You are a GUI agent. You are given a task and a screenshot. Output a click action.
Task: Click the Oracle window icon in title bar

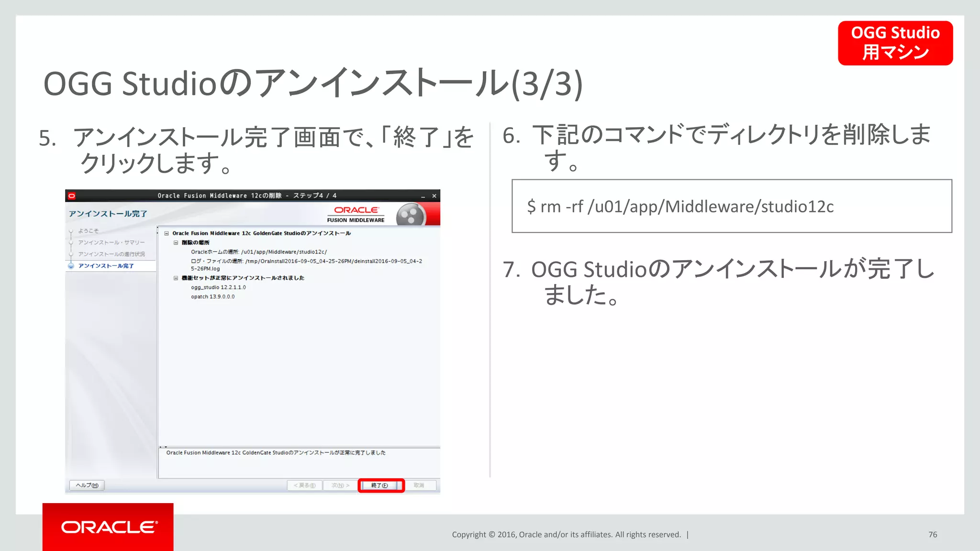[72, 196]
